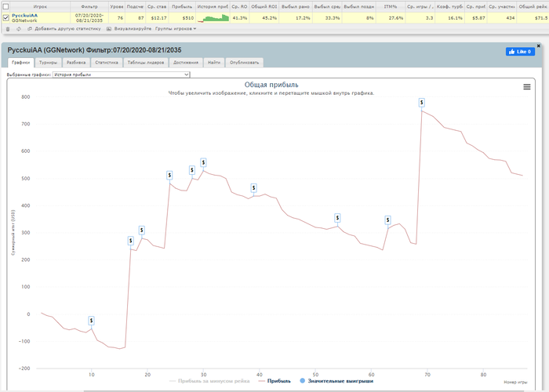Click the Facebook Like button

pos(520,52)
